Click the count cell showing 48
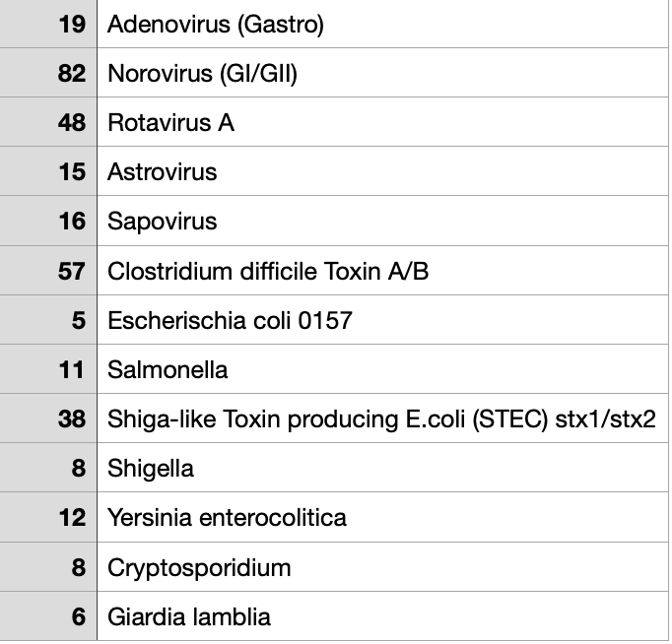672x644 pixels. (48, 122)
